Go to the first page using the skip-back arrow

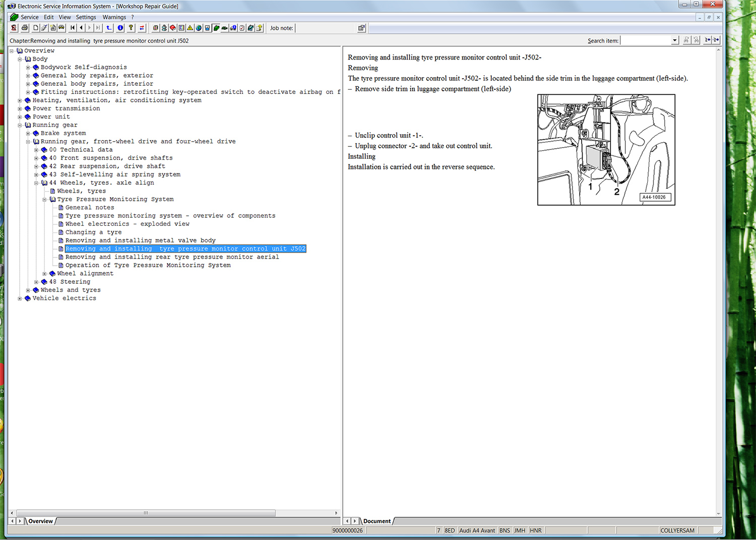pyautogui.click(x=73, y=28)
